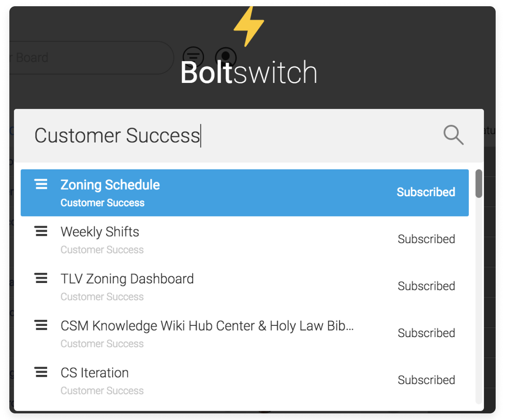Click the CS Iteration board list icon
The height and width of the screenshot is (420, 505).
coord(41,372)
